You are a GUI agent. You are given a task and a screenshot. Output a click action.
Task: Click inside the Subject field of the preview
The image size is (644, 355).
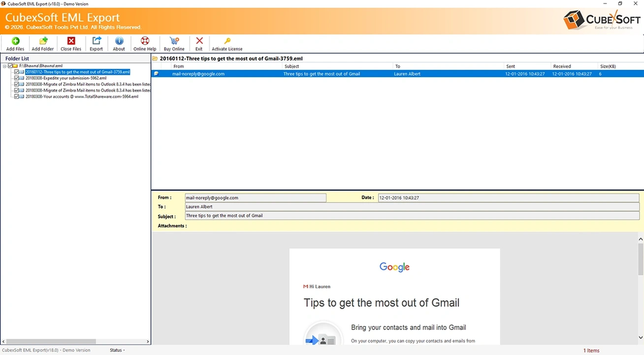tap(412, 216)
